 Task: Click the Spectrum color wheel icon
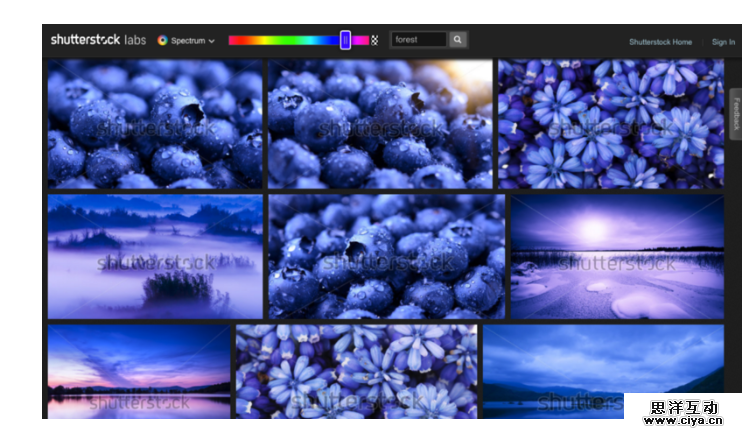click(x=163, y=41)
